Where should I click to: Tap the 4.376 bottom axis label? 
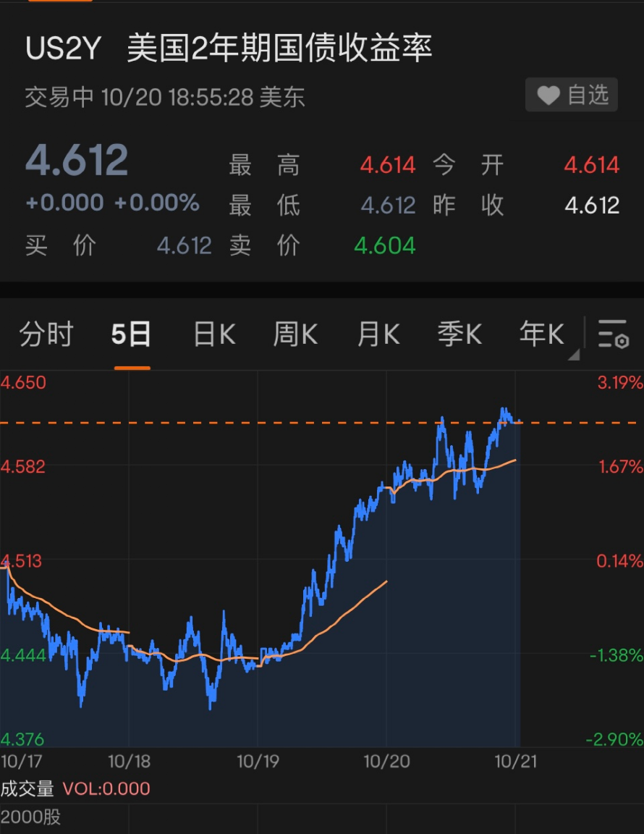pos(22,738)
